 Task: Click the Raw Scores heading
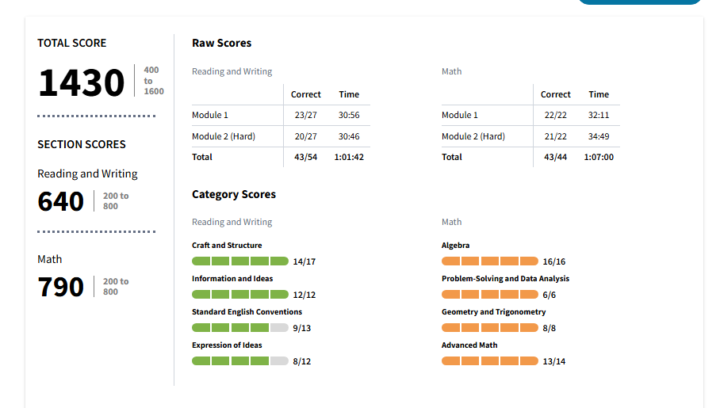pos(221,43)
